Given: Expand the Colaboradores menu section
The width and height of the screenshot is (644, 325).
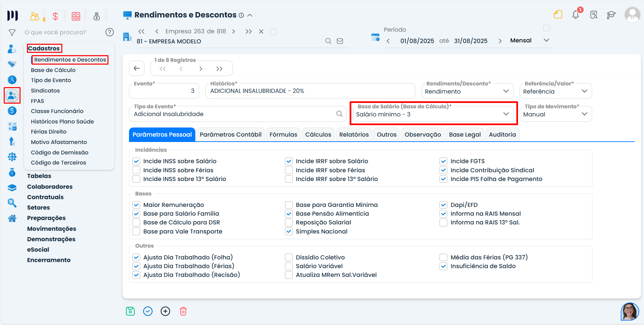Looking at the screenshot, I should tap(50, 187).
